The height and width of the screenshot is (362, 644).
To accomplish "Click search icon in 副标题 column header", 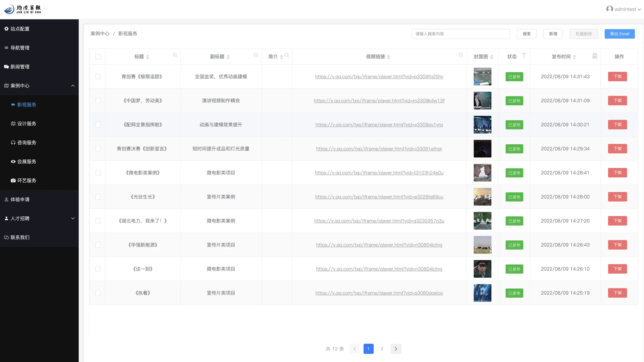I will coord(256,55).
